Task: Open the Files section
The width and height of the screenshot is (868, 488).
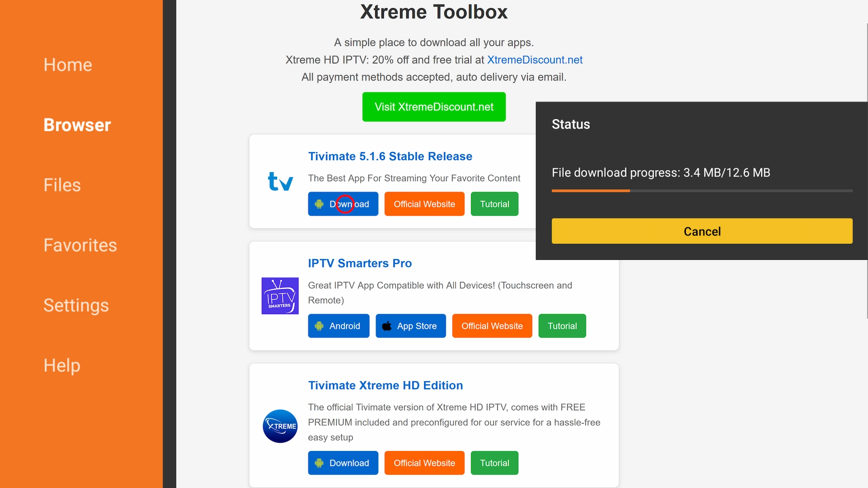Action: (x=62, y=185)
